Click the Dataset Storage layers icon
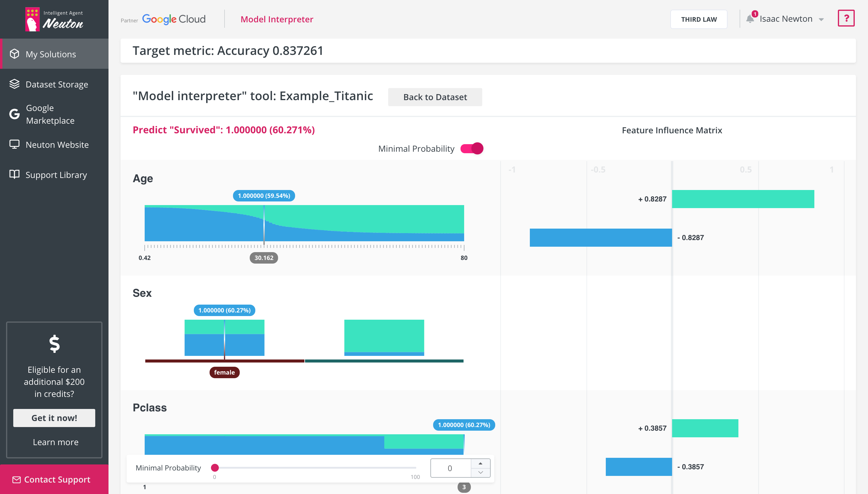 click(x=14, y=84)
